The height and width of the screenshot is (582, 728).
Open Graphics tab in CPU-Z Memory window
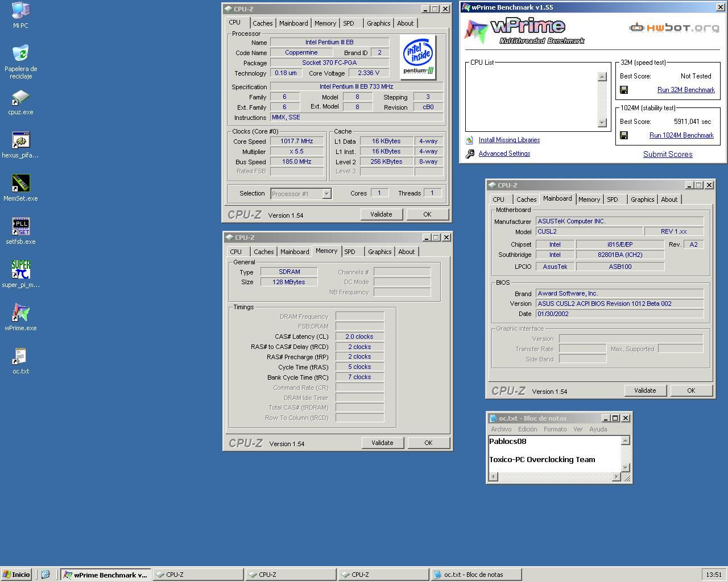tap(379, 252)
